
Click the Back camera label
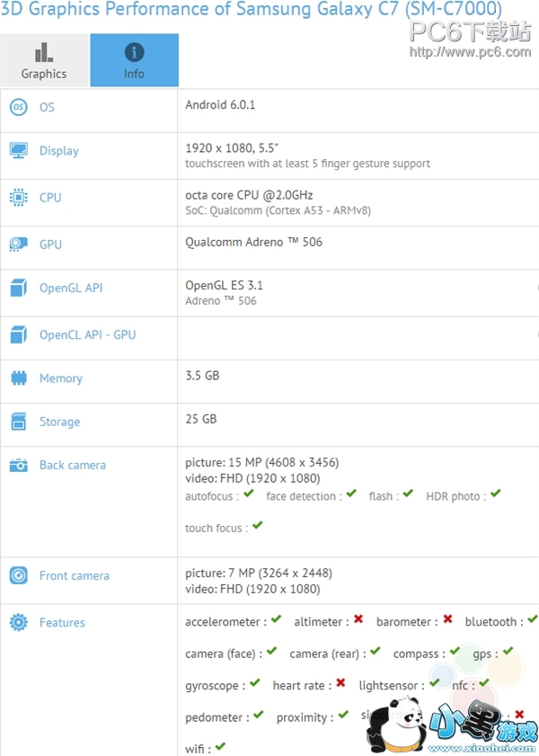coord(73,466)
